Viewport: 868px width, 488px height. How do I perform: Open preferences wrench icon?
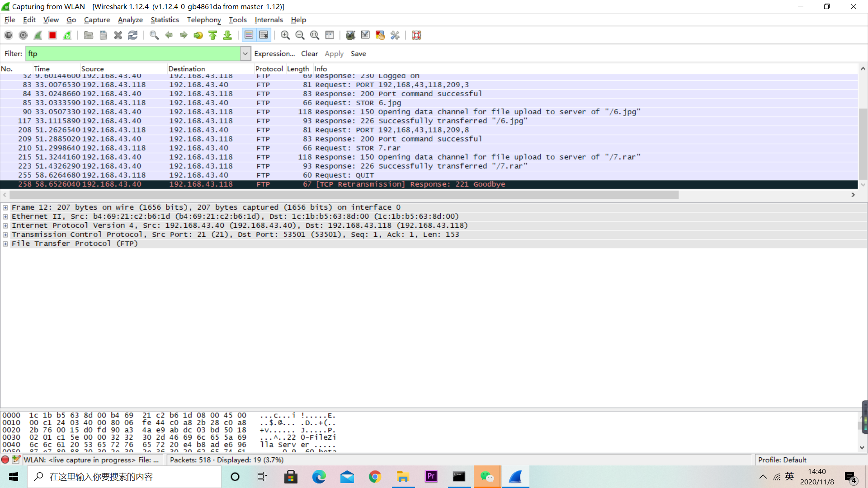(x=395, y=35)
